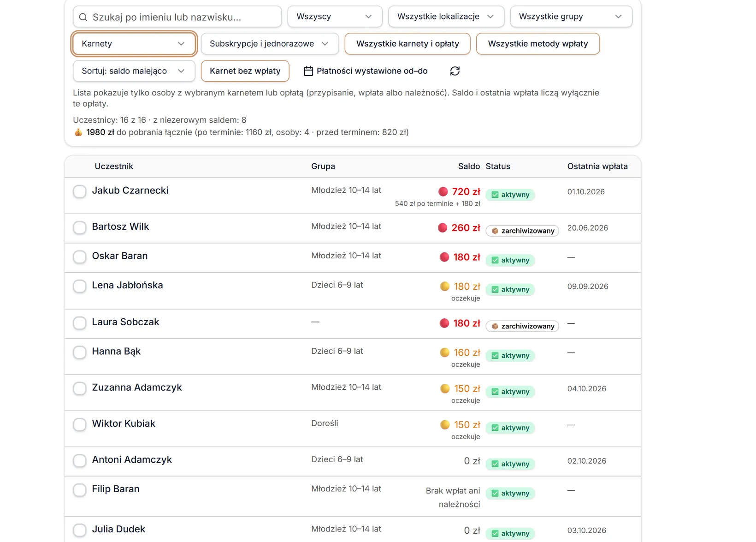Click the Saldo column header

click(469, 167)
